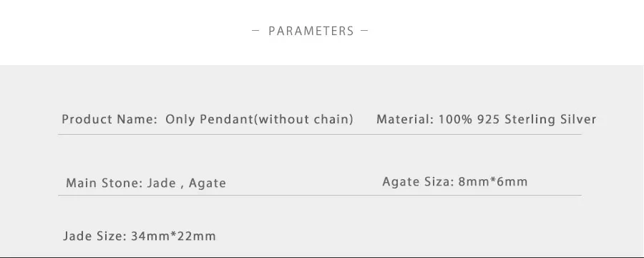Click the dash left of PARAMETERS
The height and width of the screenshot is (258, 644).
click(x=255, y=30)
